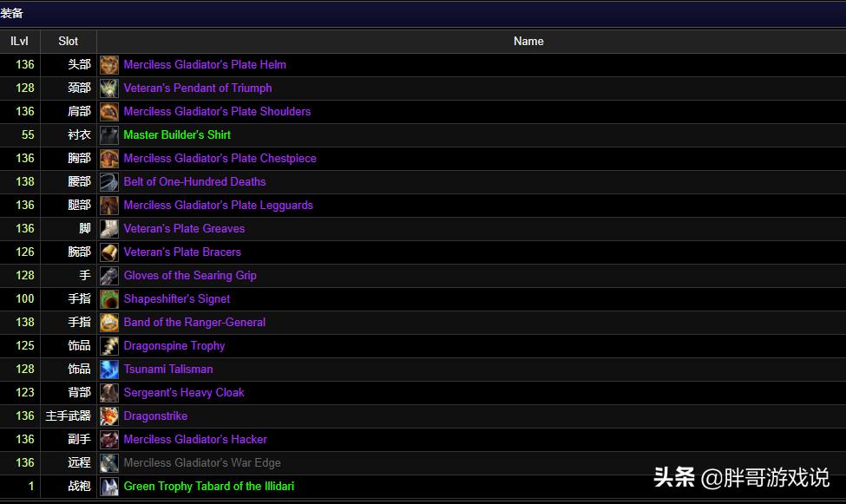Open Sergeant's Heavy Cloak item link
The height and width of the screenshot is (504, 846).
184,393
